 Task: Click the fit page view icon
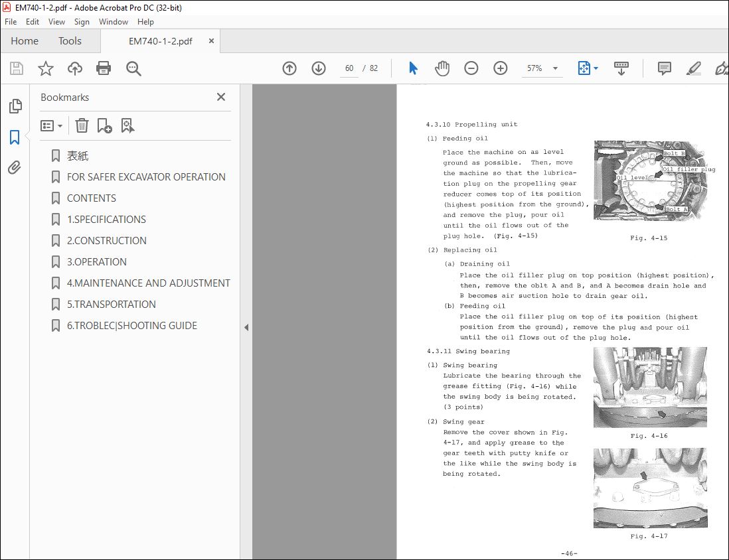584,68
